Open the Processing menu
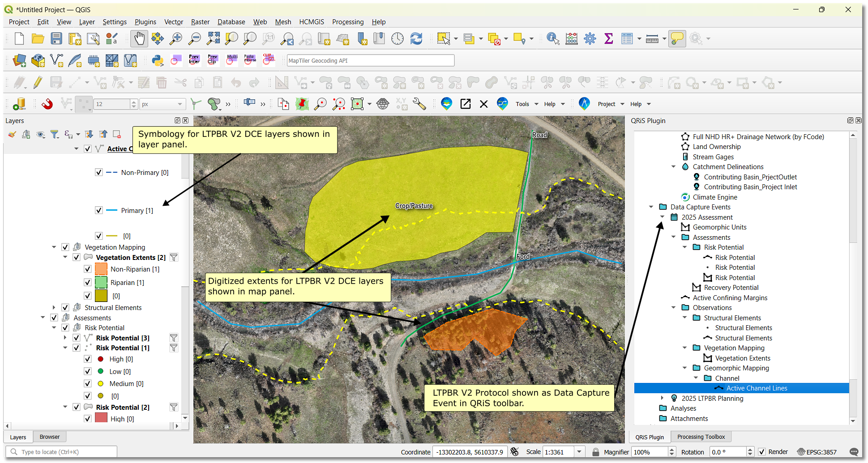Screen dimensions: 868x463 [x=347, y=22]
